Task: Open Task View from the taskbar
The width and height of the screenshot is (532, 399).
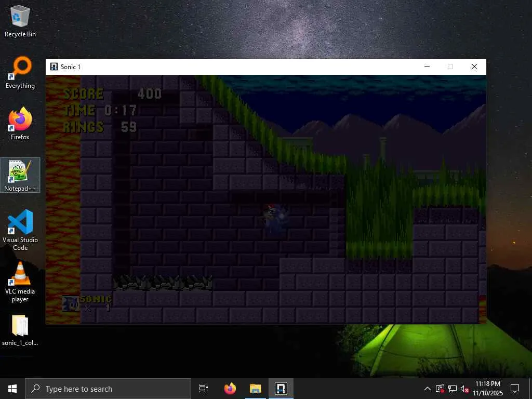Action: (203, 389)
